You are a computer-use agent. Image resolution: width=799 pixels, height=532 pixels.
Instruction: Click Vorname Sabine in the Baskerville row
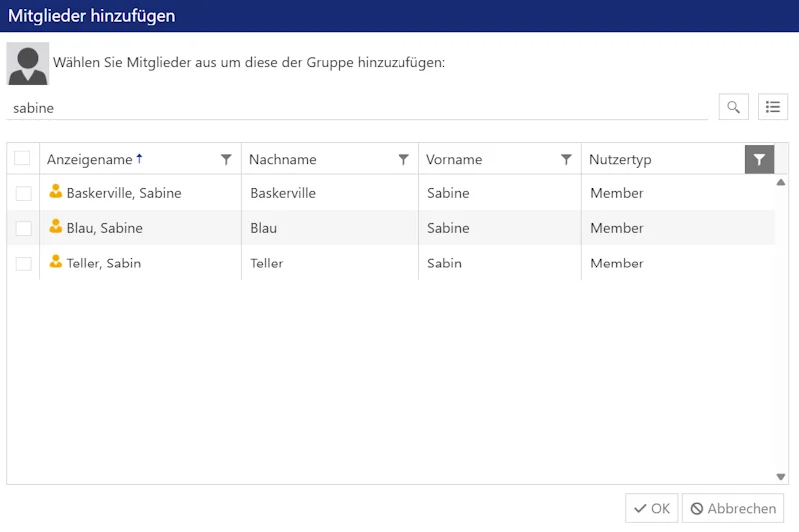(448, 193)
